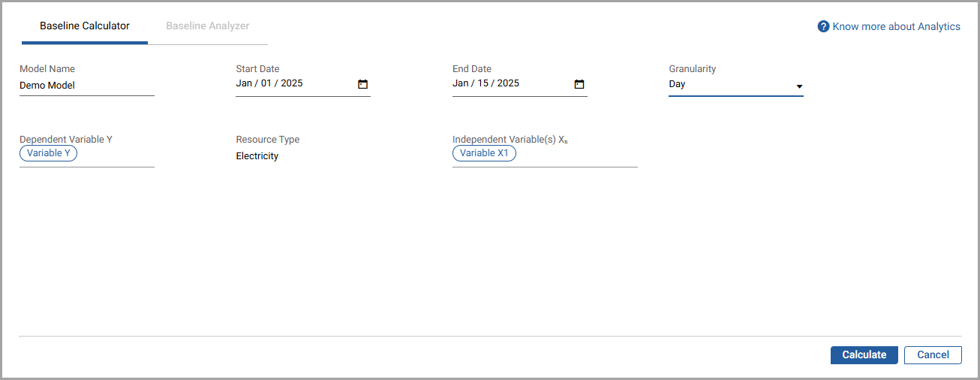The height and width of the screenshot is (380, 980).
Task: Open the End Date calendar picker
Action: tap(579, 84)
